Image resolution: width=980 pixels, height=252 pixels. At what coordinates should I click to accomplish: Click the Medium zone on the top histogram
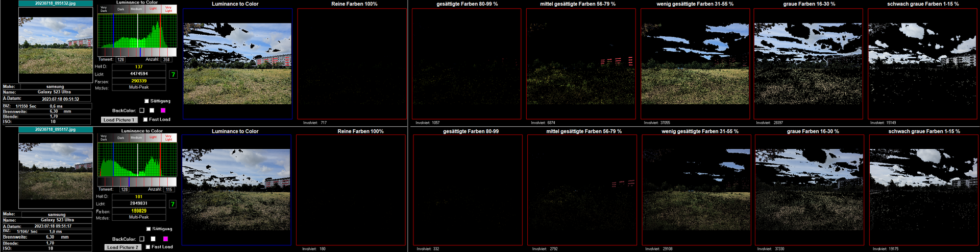tap(136, 9)
